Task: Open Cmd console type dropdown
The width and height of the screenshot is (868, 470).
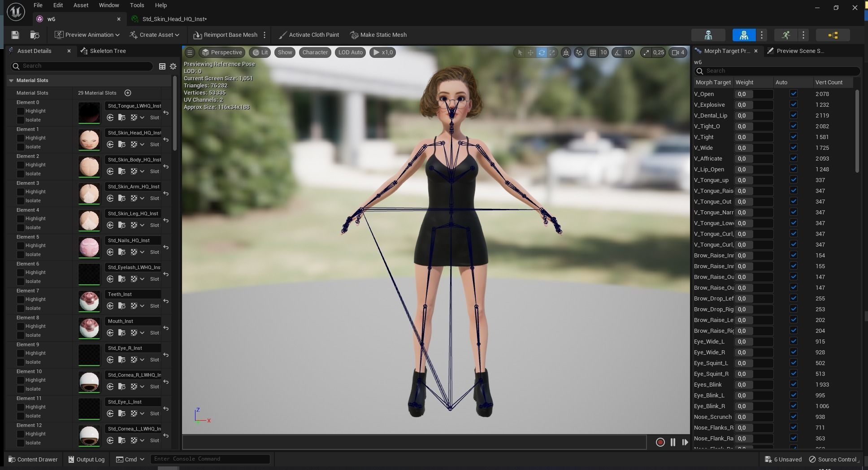Action: click(x=130, y=459)
